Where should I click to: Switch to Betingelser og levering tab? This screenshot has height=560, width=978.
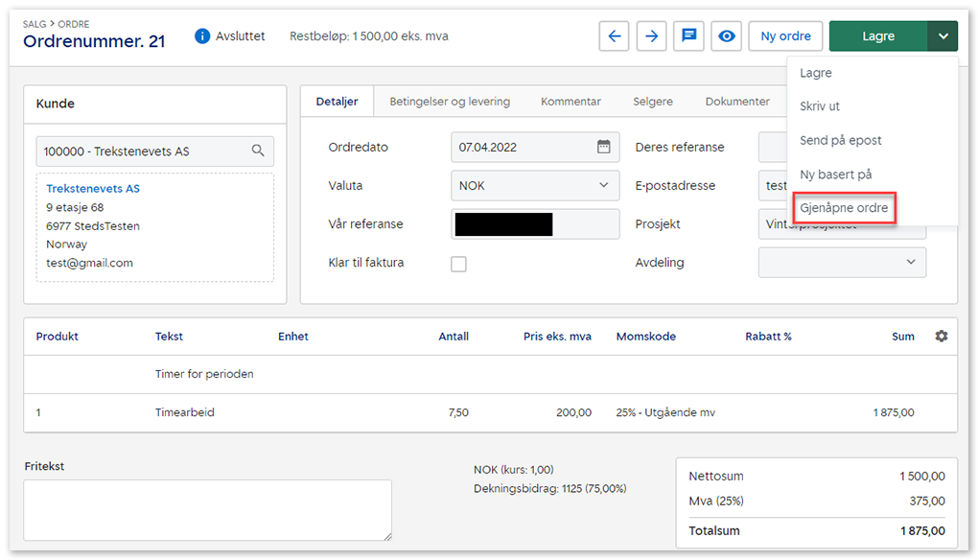450,102
